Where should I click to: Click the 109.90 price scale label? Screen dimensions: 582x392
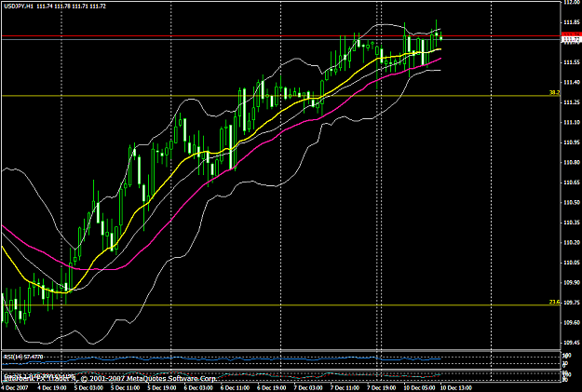(572, 283)
